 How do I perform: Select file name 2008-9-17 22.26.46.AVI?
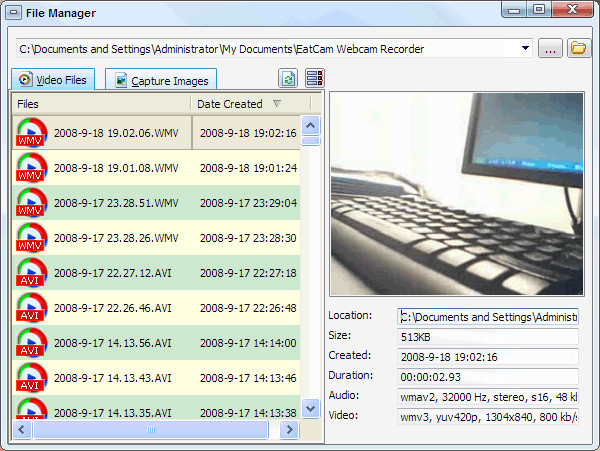coord(113,308)
